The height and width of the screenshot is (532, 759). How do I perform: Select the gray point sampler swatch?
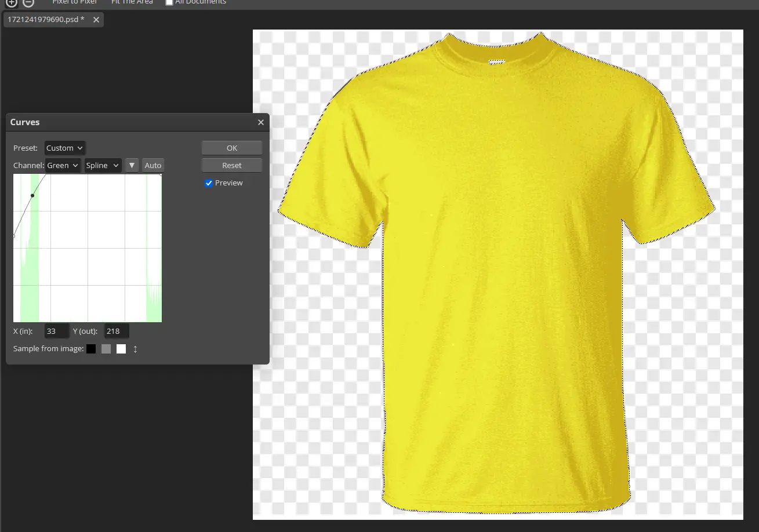(x=106, y=349)
